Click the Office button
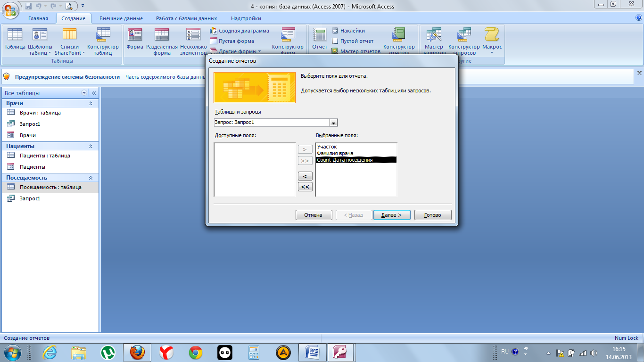This screenshot has width=644, height=362. pyautogui.click(x=11, y=10)
